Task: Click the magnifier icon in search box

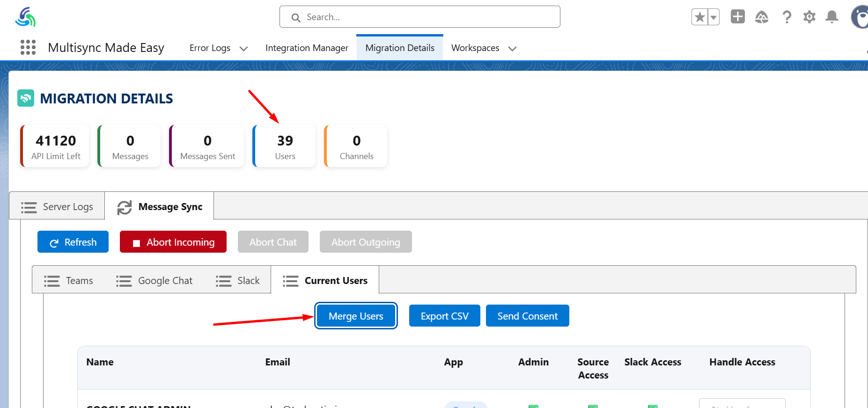Action: [x=296, y=18]
